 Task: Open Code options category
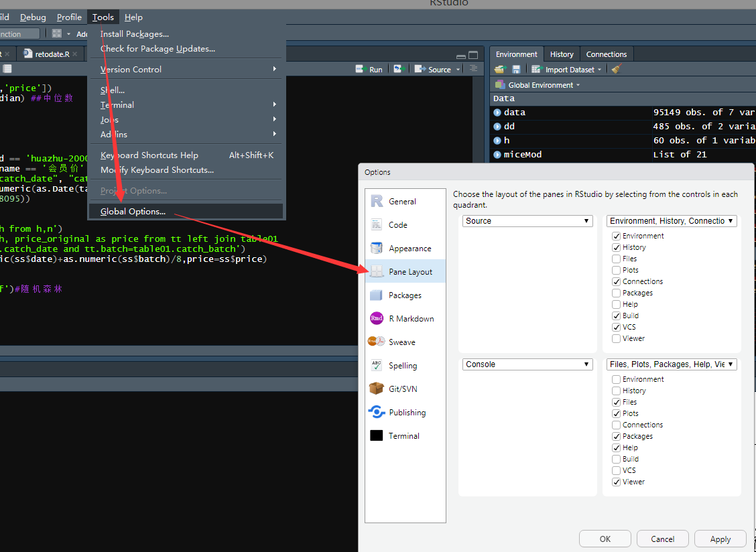pos(405,225)
